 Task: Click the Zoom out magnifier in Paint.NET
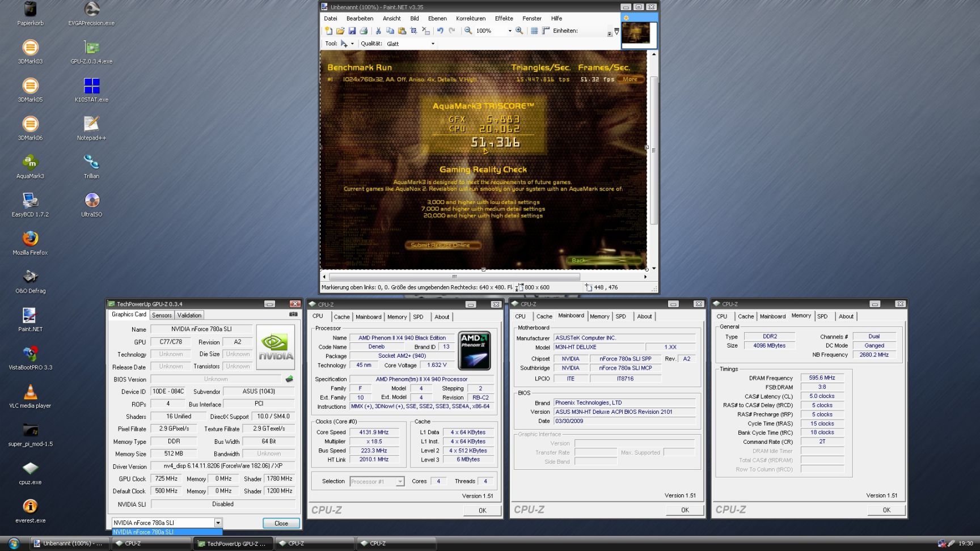tap(468, 31)
